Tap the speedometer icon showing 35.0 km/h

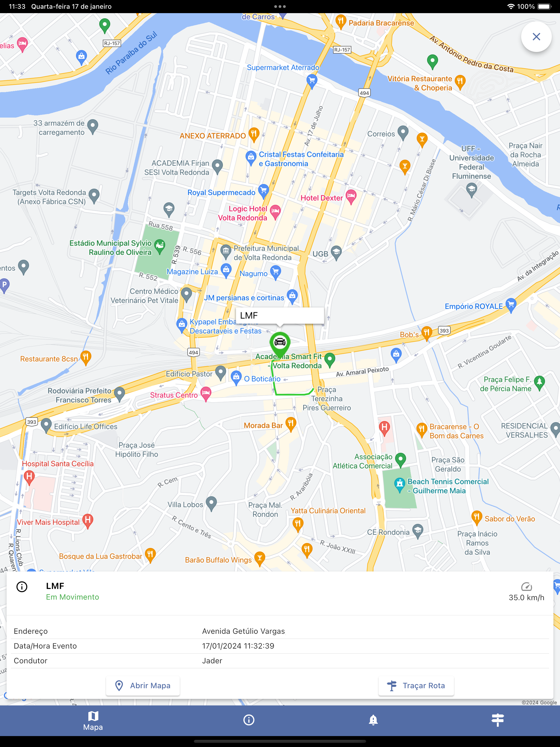(x=526, y=586)
